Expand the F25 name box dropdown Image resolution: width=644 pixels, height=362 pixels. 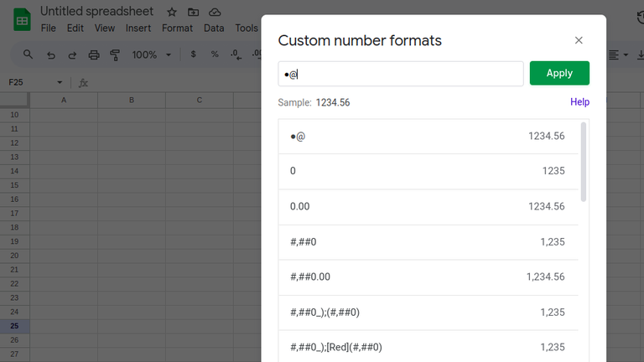pos(60,82)
